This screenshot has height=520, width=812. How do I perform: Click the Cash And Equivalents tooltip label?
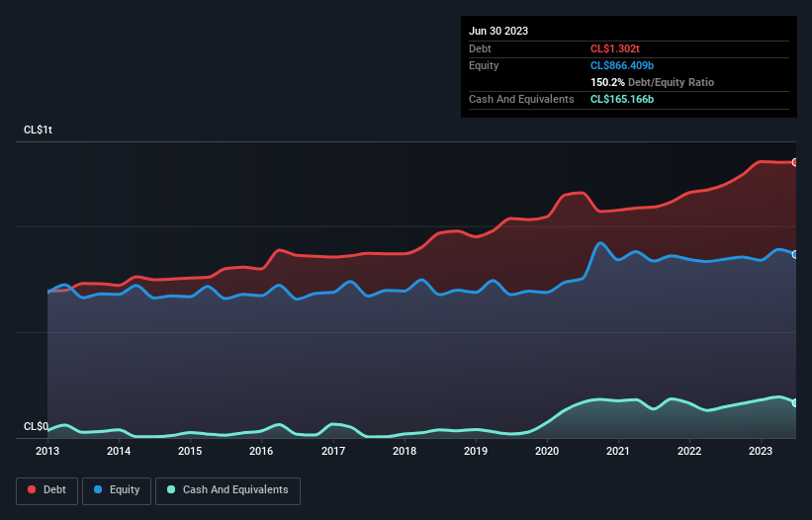521,99
